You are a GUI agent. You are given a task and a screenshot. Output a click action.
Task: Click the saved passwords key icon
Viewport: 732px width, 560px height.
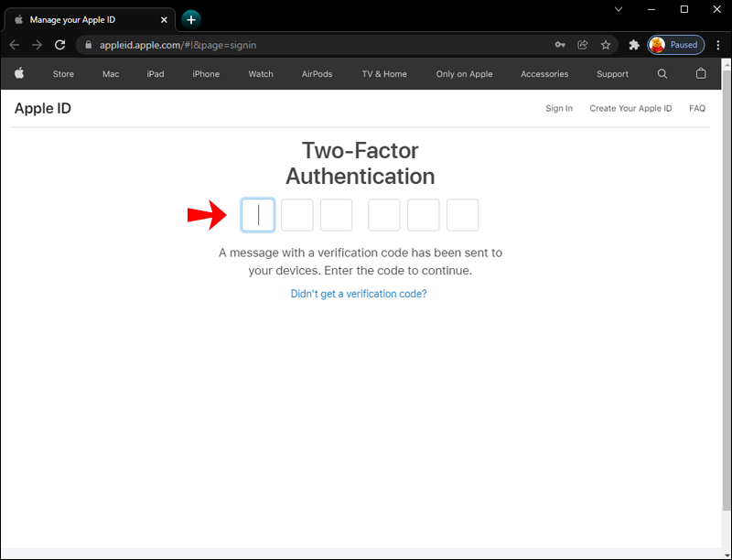pos(560,45)
